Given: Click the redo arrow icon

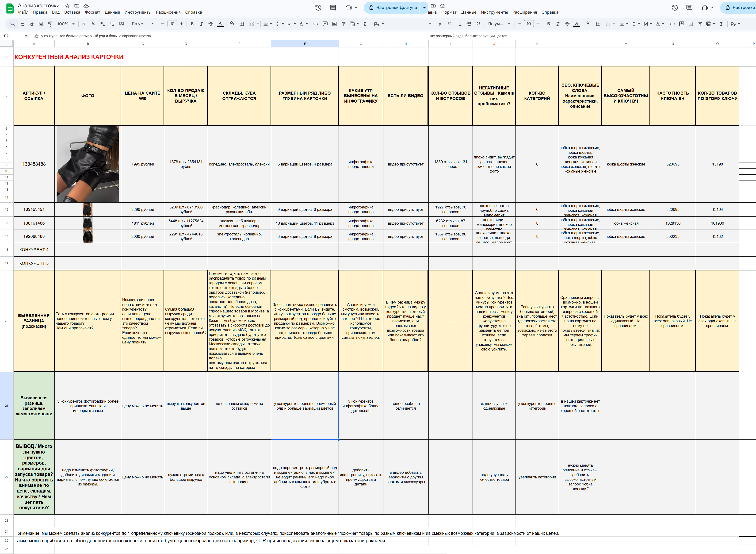Looking at the screenshot, I should click(x=31, y=24).
